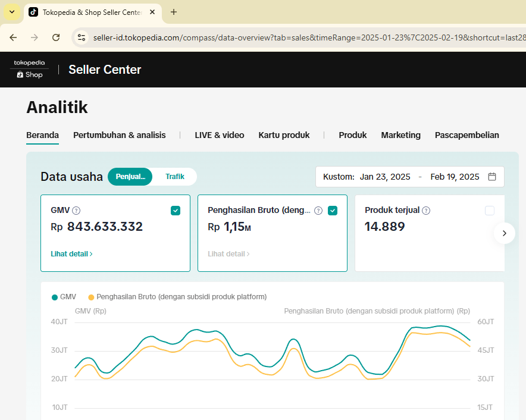Click the Tokopedia Shop logo
Viewport: 526px width, 420px height.
pyautogui.click(x=29, y=69)
